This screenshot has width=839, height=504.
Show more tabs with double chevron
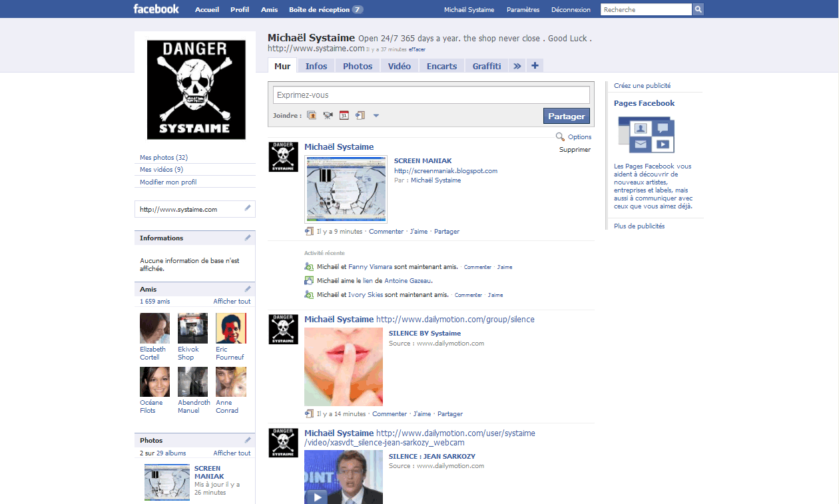pos(517,65)
